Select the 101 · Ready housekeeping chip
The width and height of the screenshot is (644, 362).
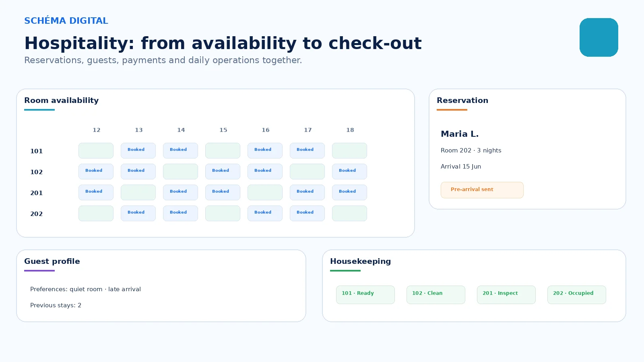[x=365, y=295]
